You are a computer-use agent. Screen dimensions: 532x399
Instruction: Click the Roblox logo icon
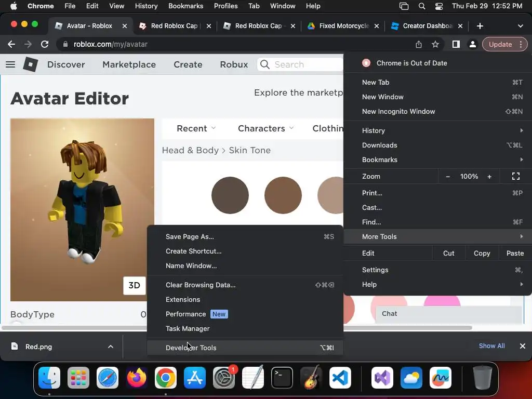tap(31, 64)
